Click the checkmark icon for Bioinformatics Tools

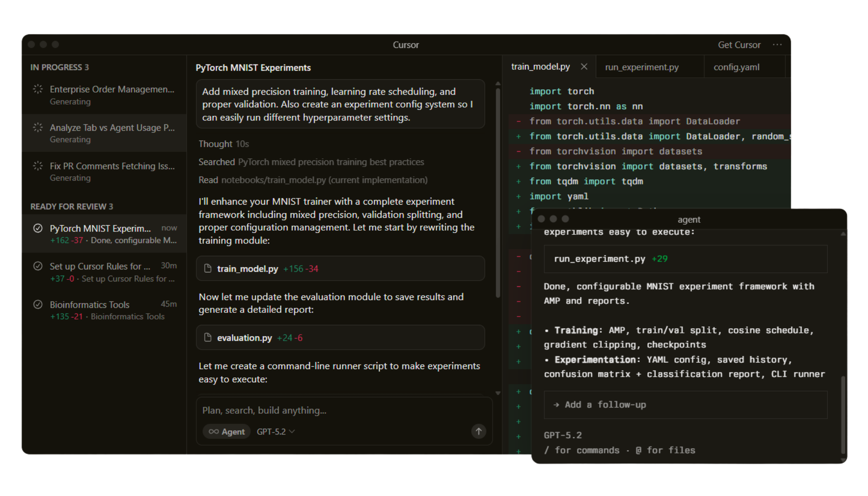point(38,305)
